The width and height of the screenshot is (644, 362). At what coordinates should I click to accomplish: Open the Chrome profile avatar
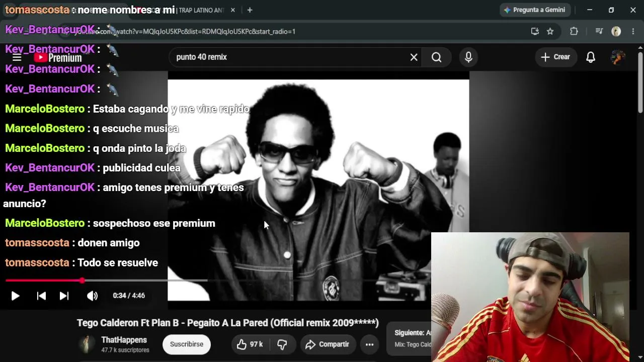pos(616,31)
